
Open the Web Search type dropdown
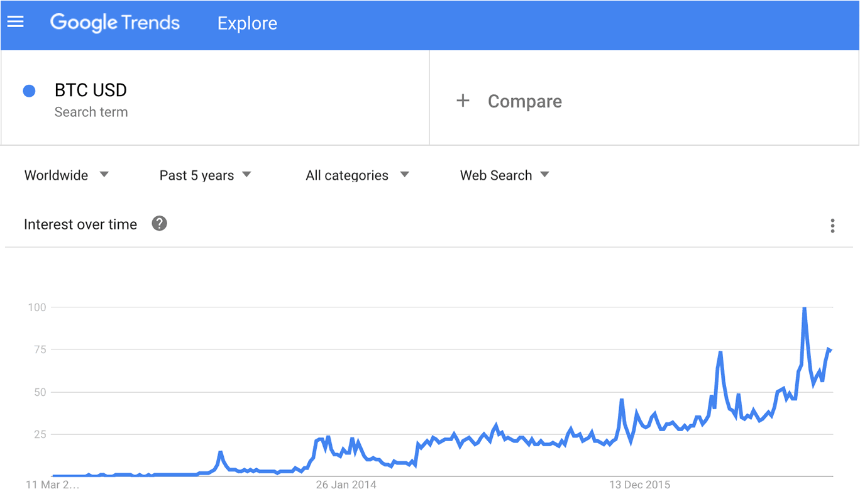click(505, 175)
